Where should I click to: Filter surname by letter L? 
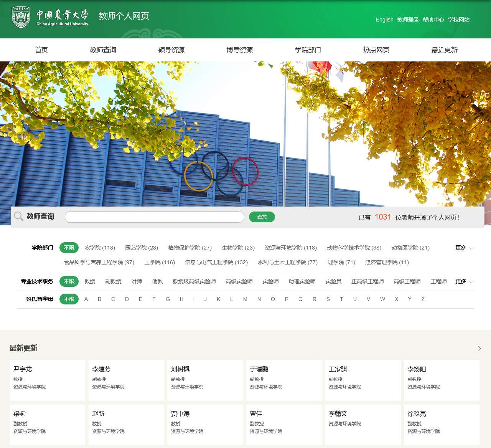pos(231,299)
